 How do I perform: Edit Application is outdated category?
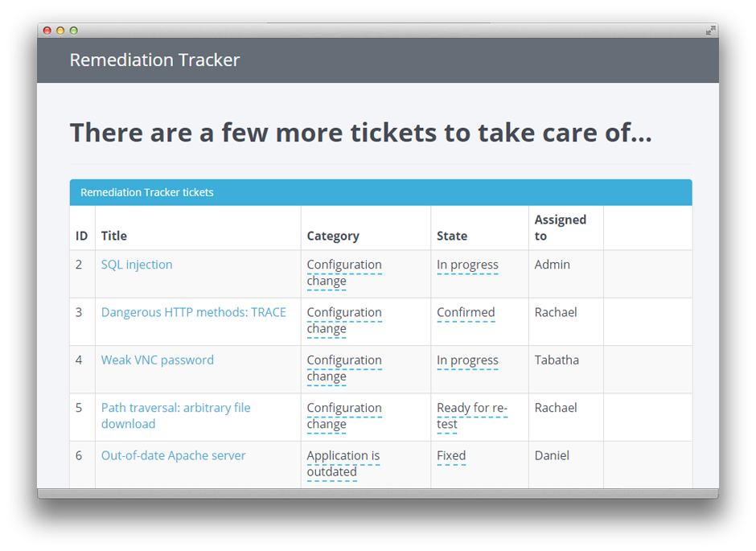click(343, 463)
